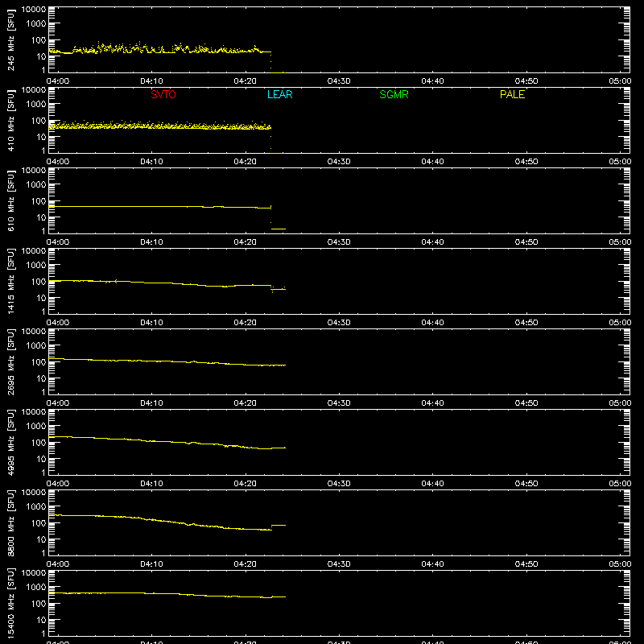The height and width of the screenshot is (644, 644).
Task: Select the 2695 MHz [SFU] axis title
Action: [11, 361]
